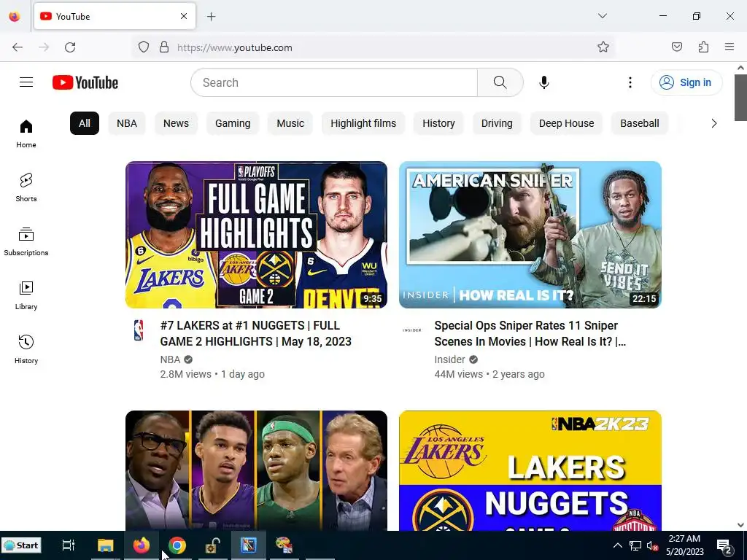
Task: Save page to Pocket
Action: 677,47
